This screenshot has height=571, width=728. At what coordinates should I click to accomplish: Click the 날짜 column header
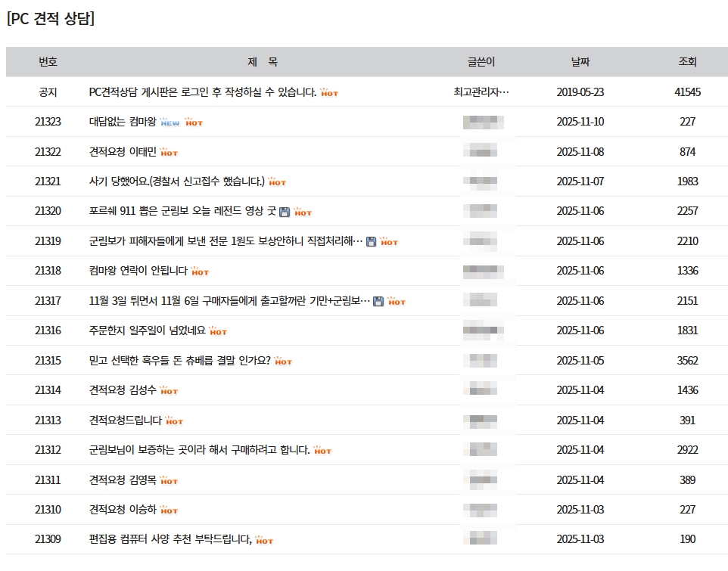pos(580,62)
